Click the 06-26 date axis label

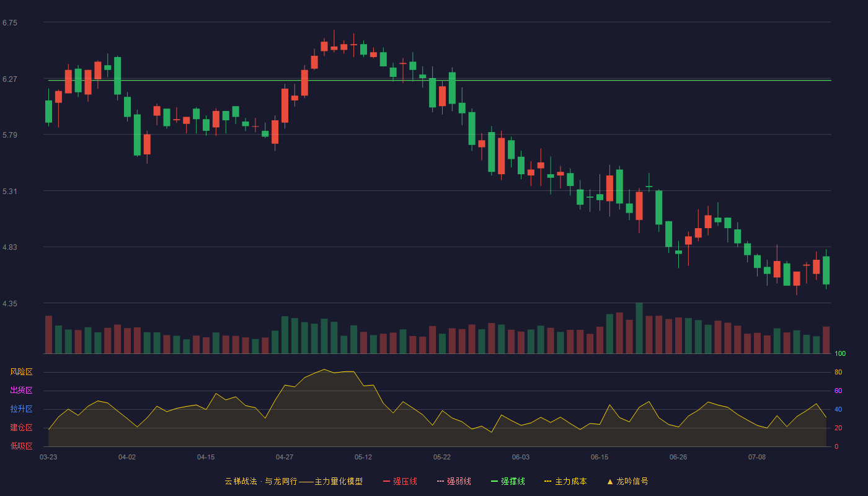pyautogui.click(x=678, y=457)
